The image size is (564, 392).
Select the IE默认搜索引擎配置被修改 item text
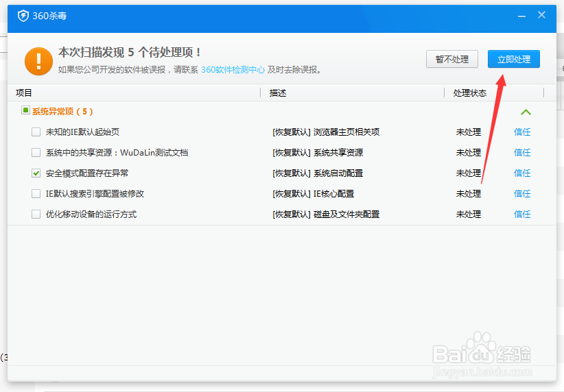[x=95, y=194]
